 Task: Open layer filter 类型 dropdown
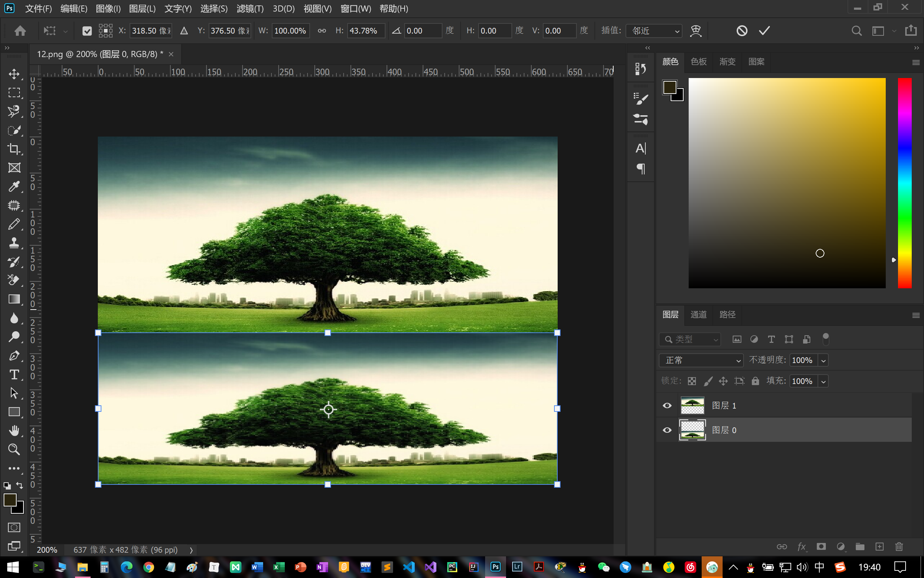point(689,339)
